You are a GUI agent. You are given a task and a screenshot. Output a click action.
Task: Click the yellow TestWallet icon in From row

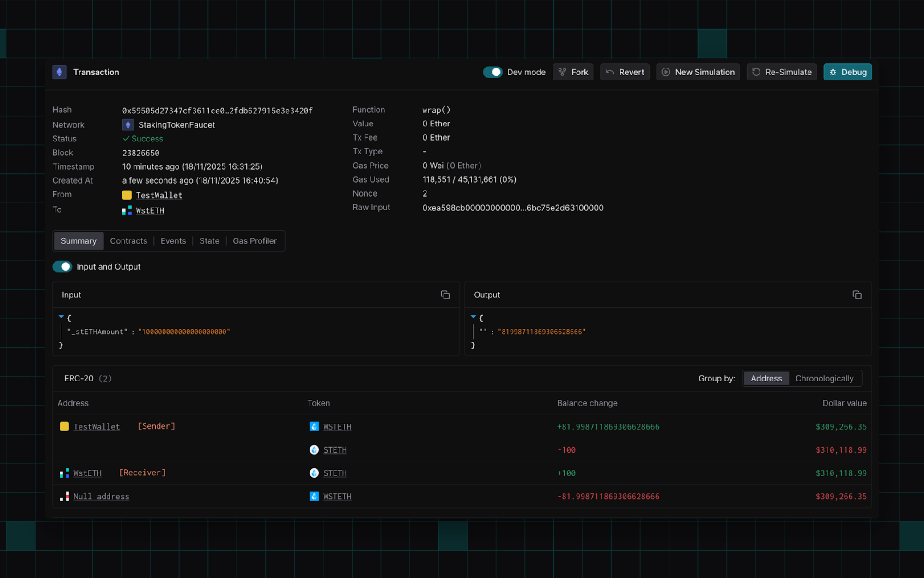click(127, 195)
